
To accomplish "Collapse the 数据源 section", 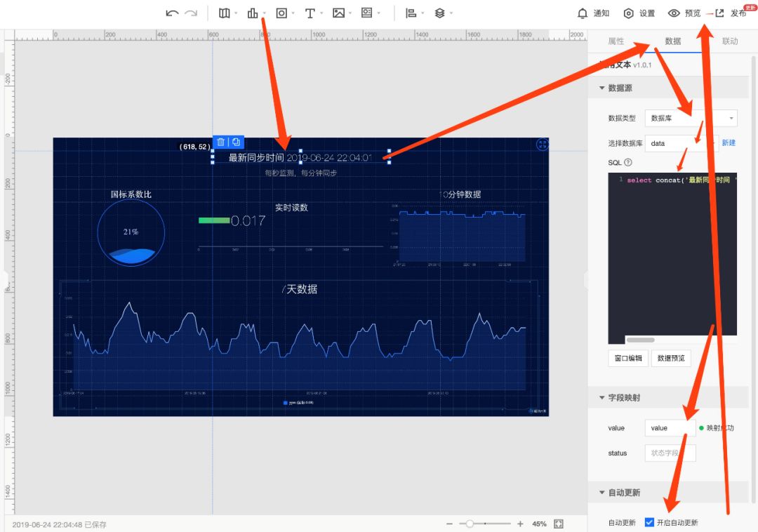I will point(602,88).
